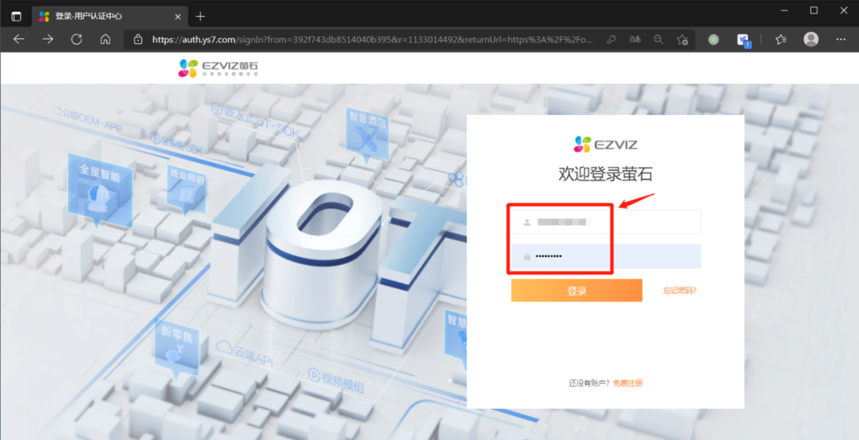Screen dimensions: 859x440
Task: Click the 免费注册 link
Action: 628,383
